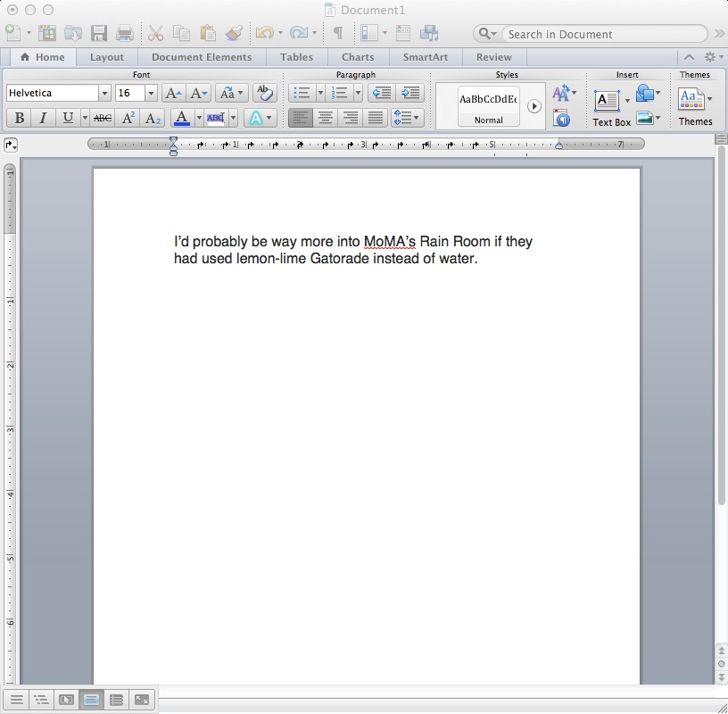This screenshot has width=728, height=714.
Task: Collapse the ribbon with up chevron
Action: [689, 57]
